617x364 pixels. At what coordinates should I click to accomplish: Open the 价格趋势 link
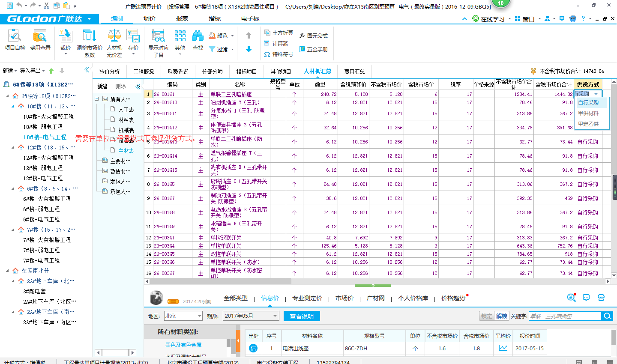[x=453, y=298]
